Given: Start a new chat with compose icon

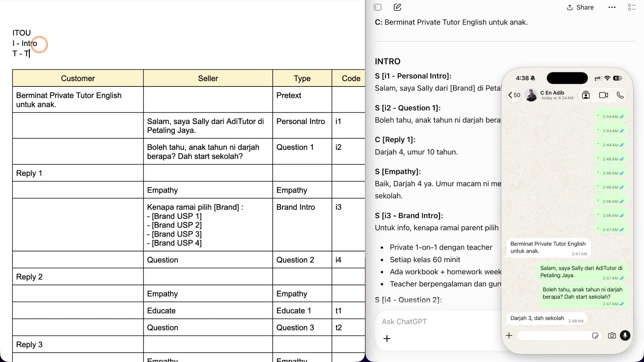Looking at the screenshot, I should 397,7.
